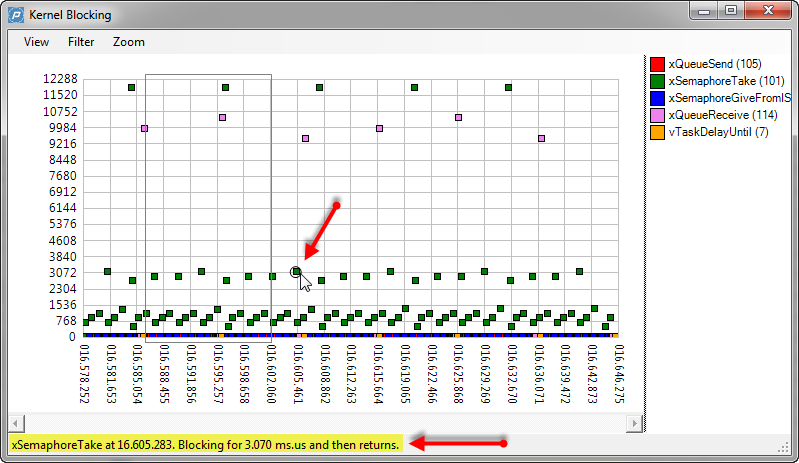Click the green xSemaphoreTake legend swatch
Image resolution: width=799 pixels, height=463 pixels.
pyautogui.click(x=657, y=80)
